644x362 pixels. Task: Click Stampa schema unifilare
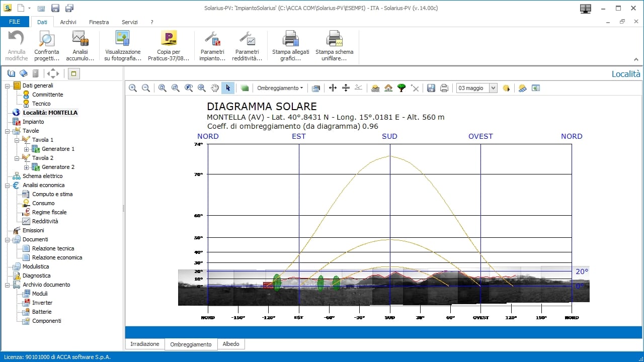click(x=334, y=46)
